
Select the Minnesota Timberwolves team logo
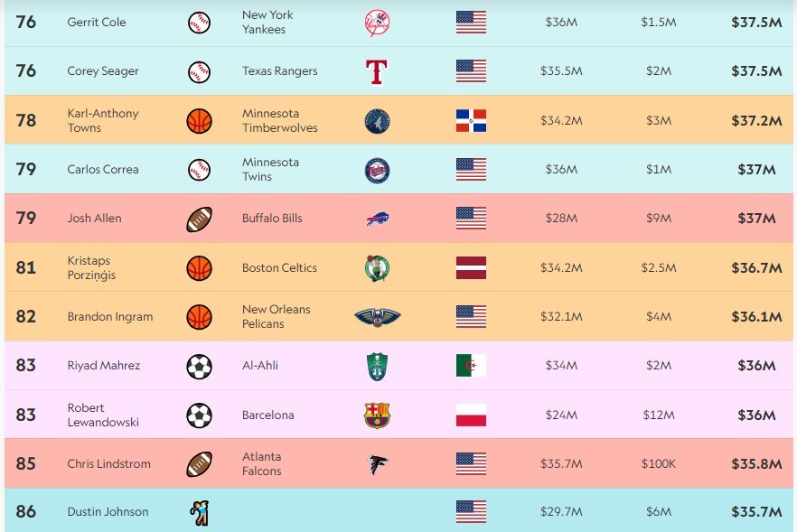[x=377, y=121]
